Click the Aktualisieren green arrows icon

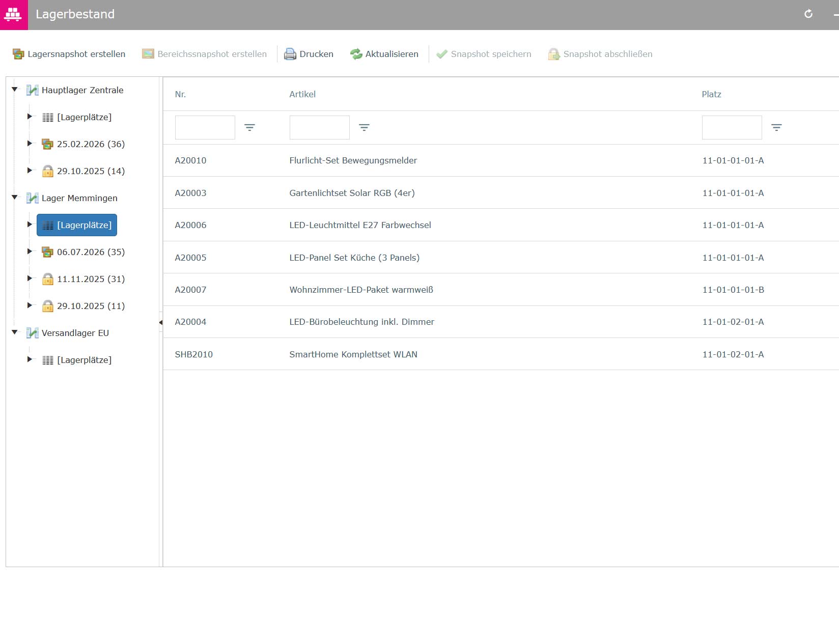coord(356,54)
